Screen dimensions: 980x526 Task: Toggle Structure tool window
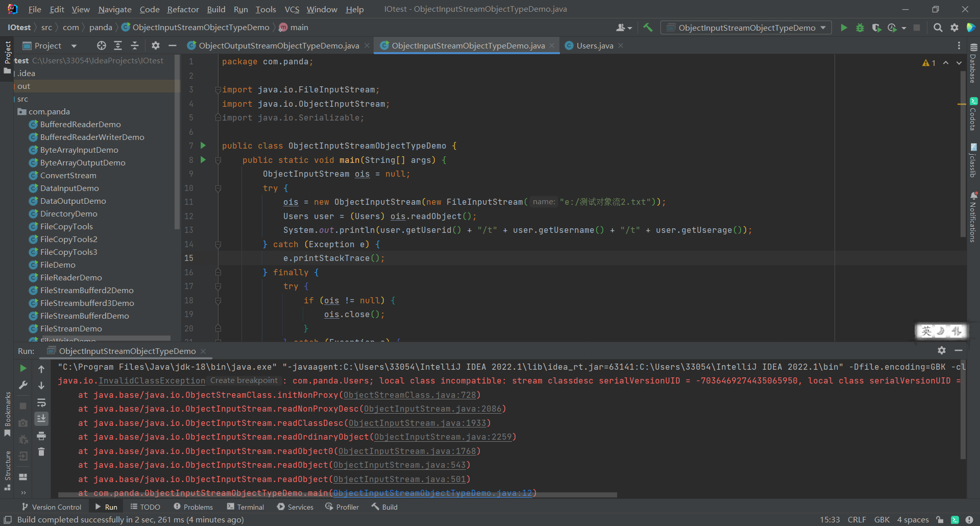7,470
